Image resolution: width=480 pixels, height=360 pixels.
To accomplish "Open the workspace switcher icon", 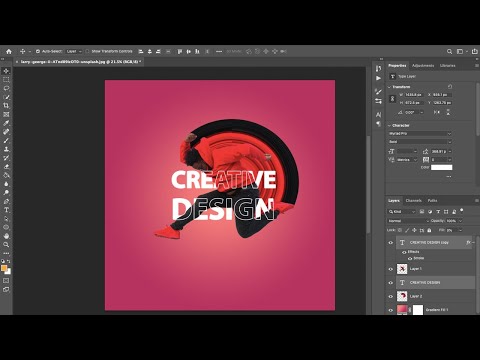I will [x=460, y=51].
